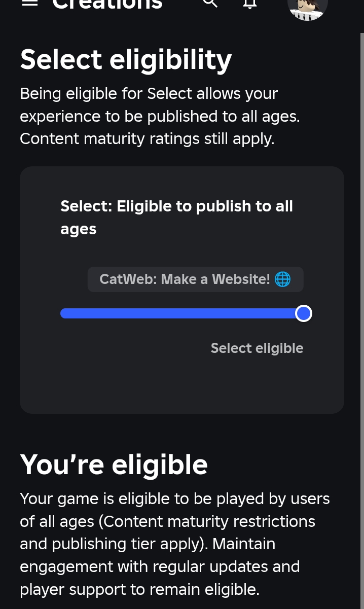The height and width of the screenshot is (609, 364).
Task: Open the profile avatar menu
Action: 307,7
